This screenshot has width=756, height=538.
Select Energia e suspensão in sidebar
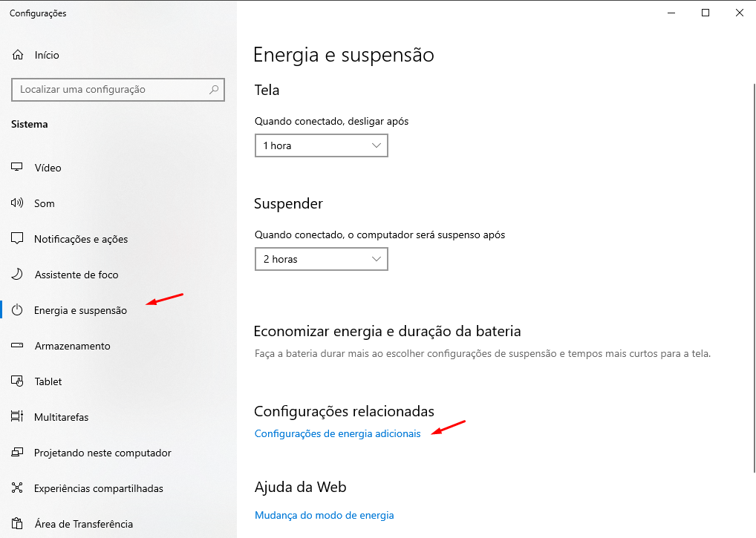coord(80,310)
